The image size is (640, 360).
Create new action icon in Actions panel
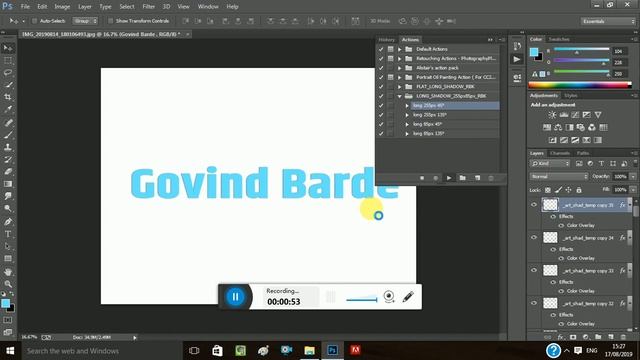point(477,178)
